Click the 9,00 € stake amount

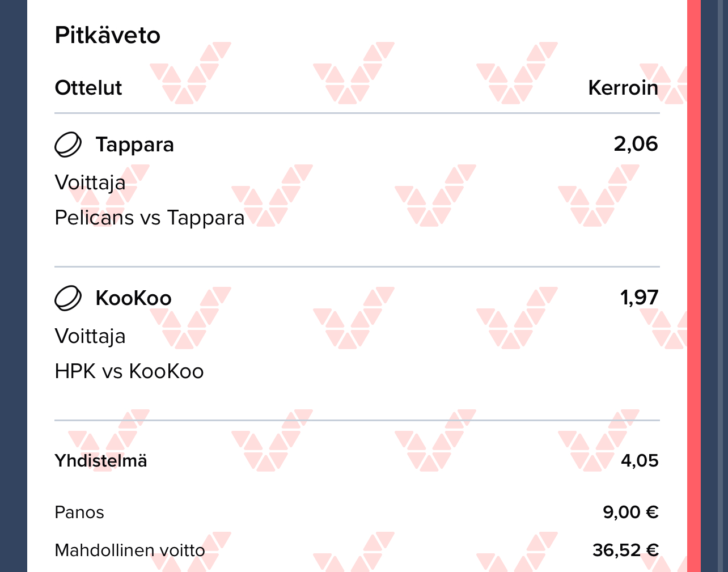point(630,512)
